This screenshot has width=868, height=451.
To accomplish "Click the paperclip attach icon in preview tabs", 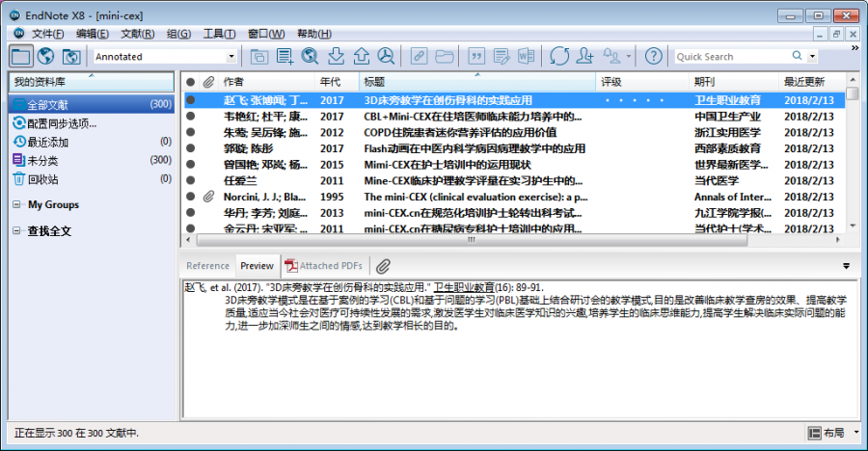I will coord(383,266).
